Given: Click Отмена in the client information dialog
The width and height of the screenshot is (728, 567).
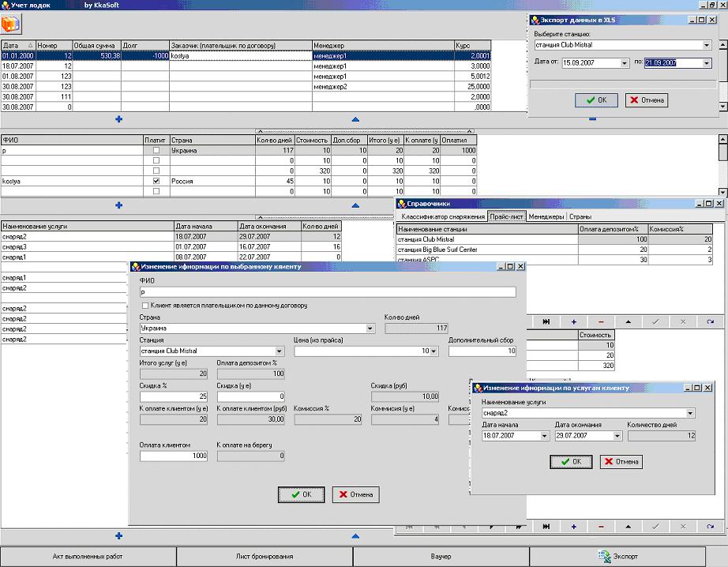Looking at the screenshot, I should [x=355, y=494].
